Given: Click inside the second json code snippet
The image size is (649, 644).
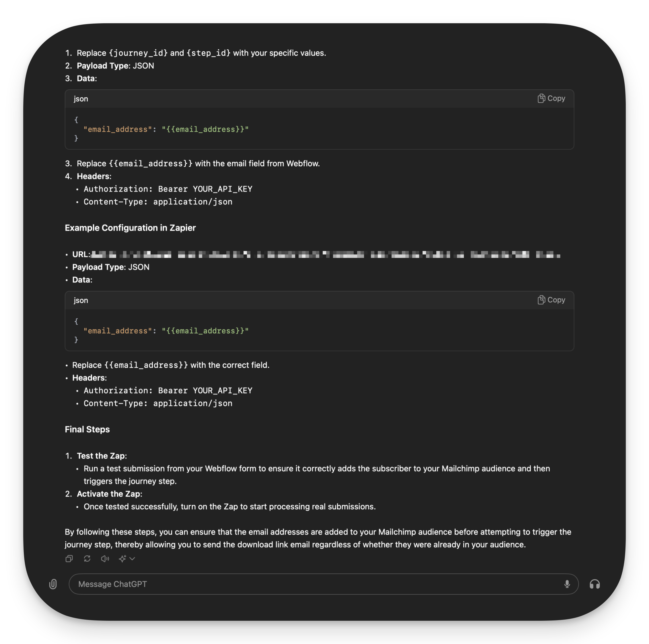Looking at the screenshot, I should pos(166,331).
